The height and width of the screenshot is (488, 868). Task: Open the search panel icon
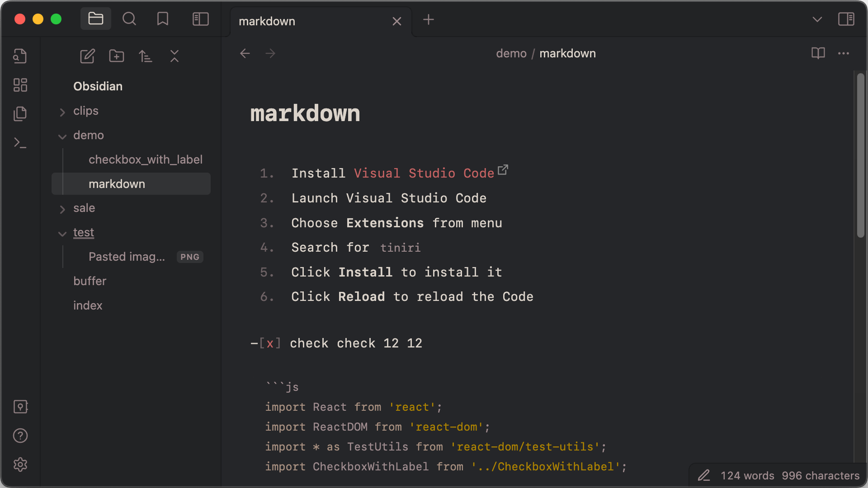click(129, 19)
